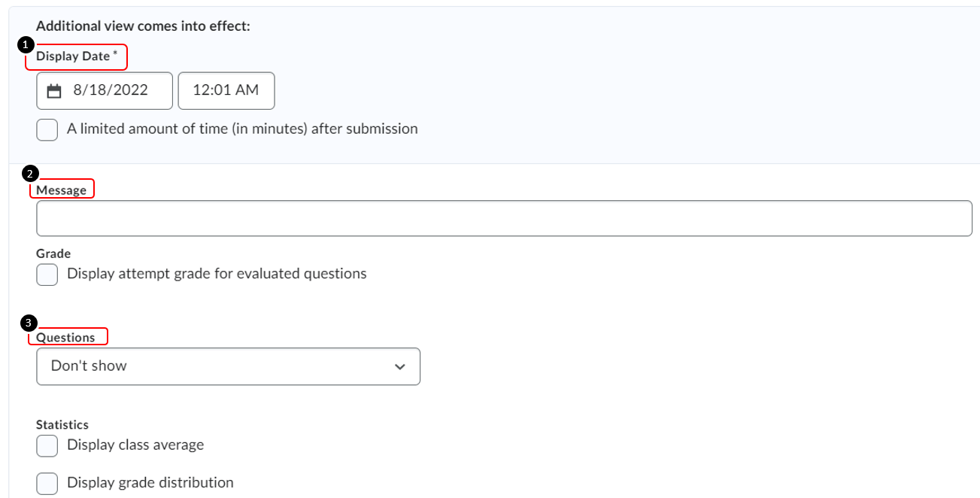Open the Don't show questions dropdown

(x=227, y=366)
